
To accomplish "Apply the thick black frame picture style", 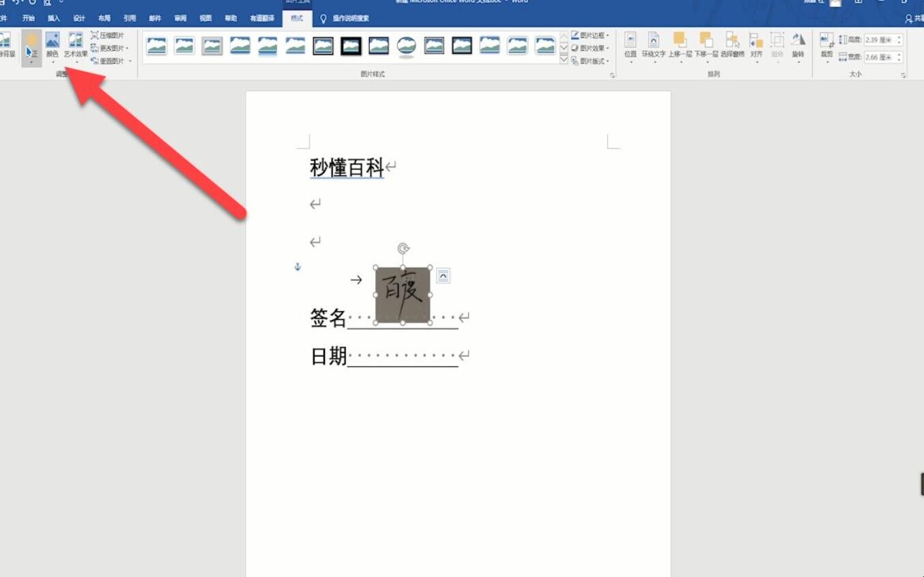I will pyautogui.click(x=351, y=46).
